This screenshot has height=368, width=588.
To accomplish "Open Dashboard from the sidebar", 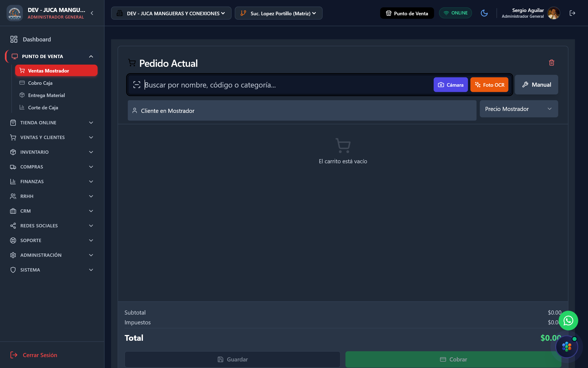I will pyautogui.click(x=52, y=39).
